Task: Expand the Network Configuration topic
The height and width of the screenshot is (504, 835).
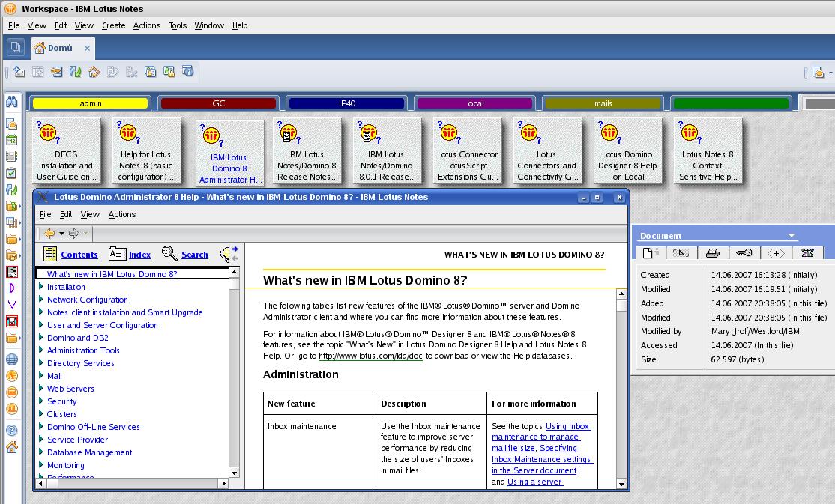Action: coord(41,299)
